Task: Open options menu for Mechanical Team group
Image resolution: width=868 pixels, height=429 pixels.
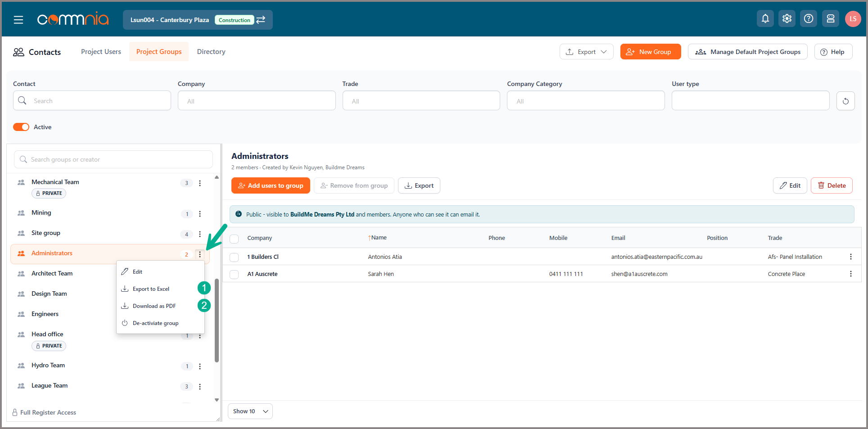Action: pos(200,183)
